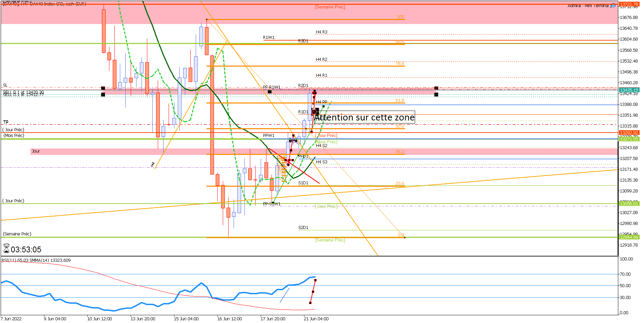Image resolution: width=644 pixels, height=323 pixels.
Task: Click the Fibonacci 61.8 level label
Action: pos(400,100)
